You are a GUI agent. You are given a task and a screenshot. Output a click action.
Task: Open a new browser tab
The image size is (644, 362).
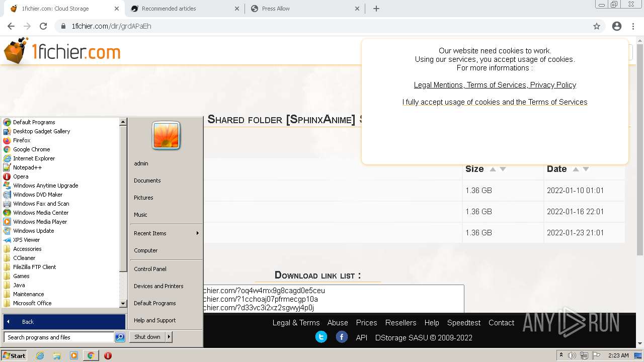[376, 9]
